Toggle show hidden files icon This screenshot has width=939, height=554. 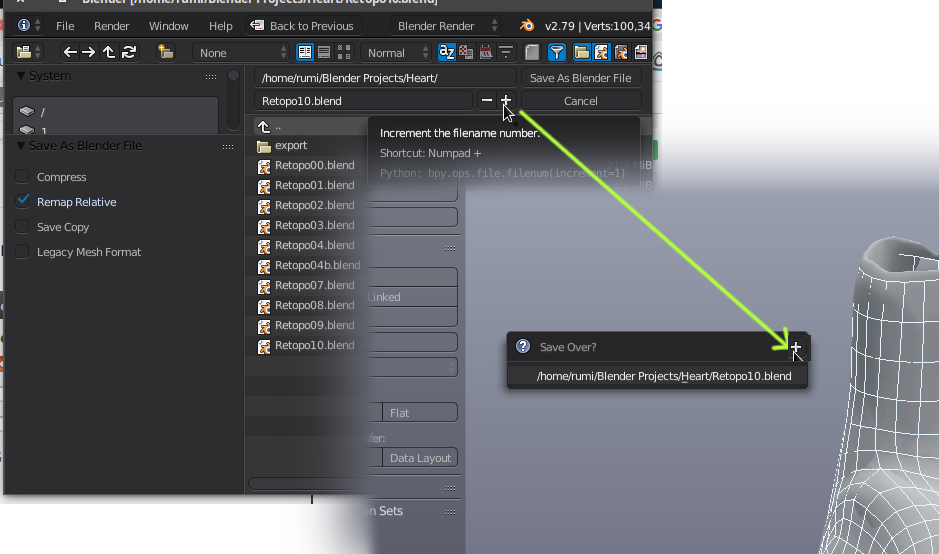coord(532,52)
